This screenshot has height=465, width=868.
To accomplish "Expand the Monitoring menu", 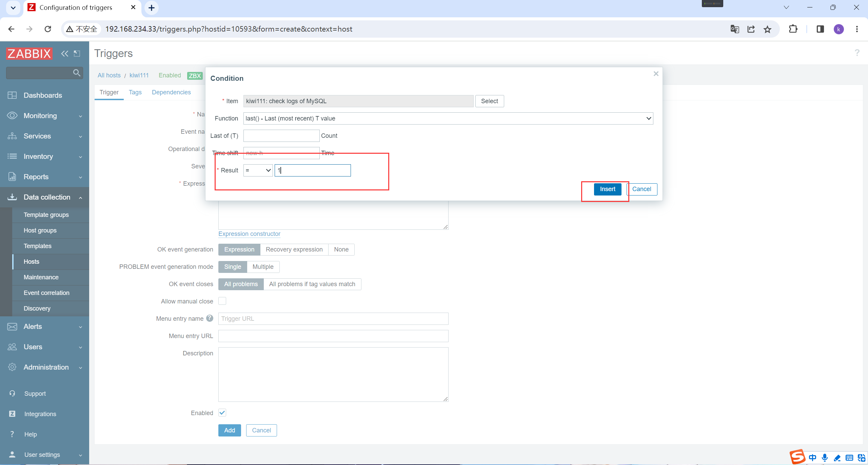I will point(44,116).
